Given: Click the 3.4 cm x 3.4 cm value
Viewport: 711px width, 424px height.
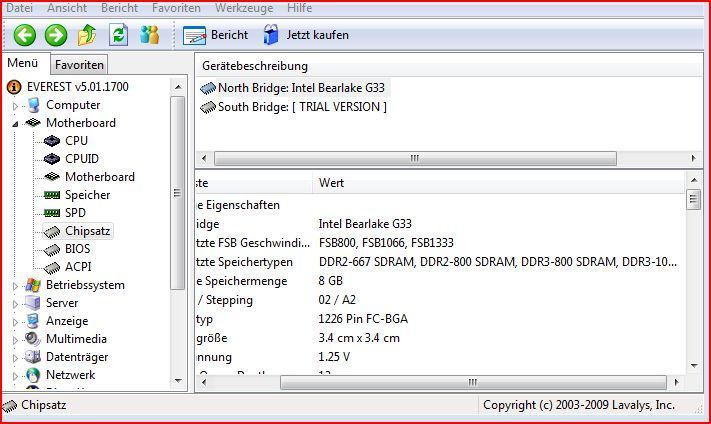Looking at the screenshot, I should coord(359,338).
